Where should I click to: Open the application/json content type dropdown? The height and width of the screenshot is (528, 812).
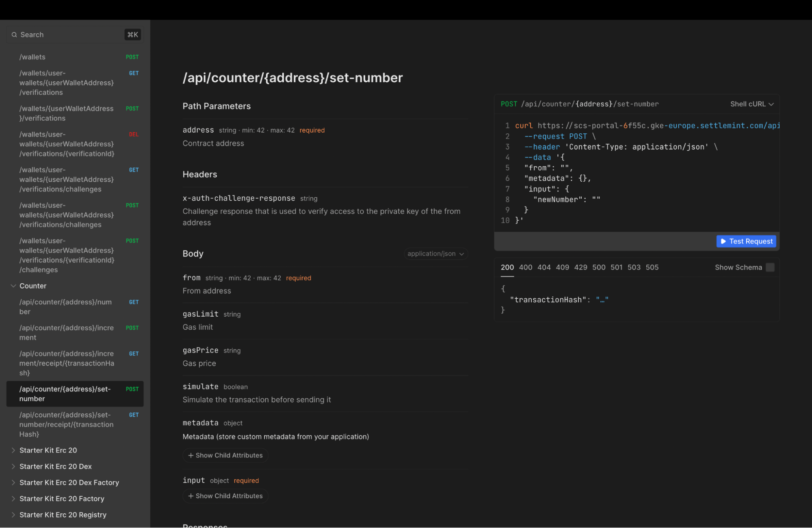(436, 254)
